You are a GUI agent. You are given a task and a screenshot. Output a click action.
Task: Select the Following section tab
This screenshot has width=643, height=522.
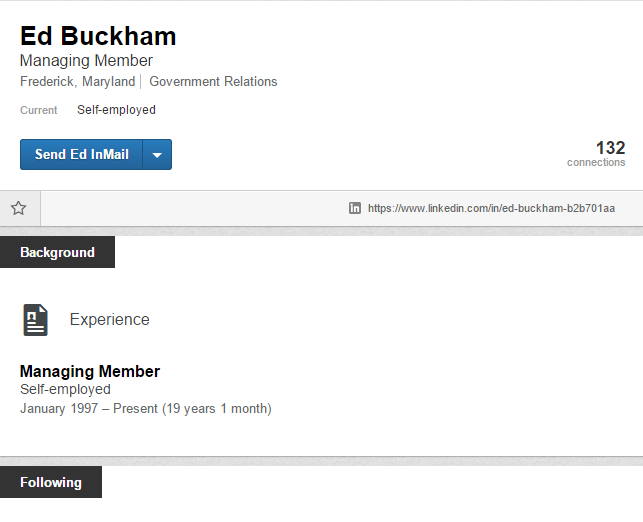click(x=51, y=482)
